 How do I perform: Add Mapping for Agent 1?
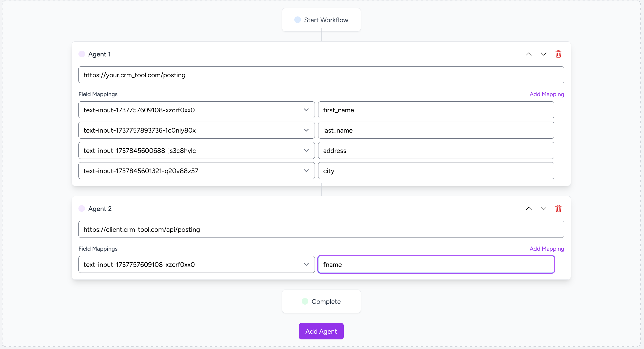click(547, 94)
